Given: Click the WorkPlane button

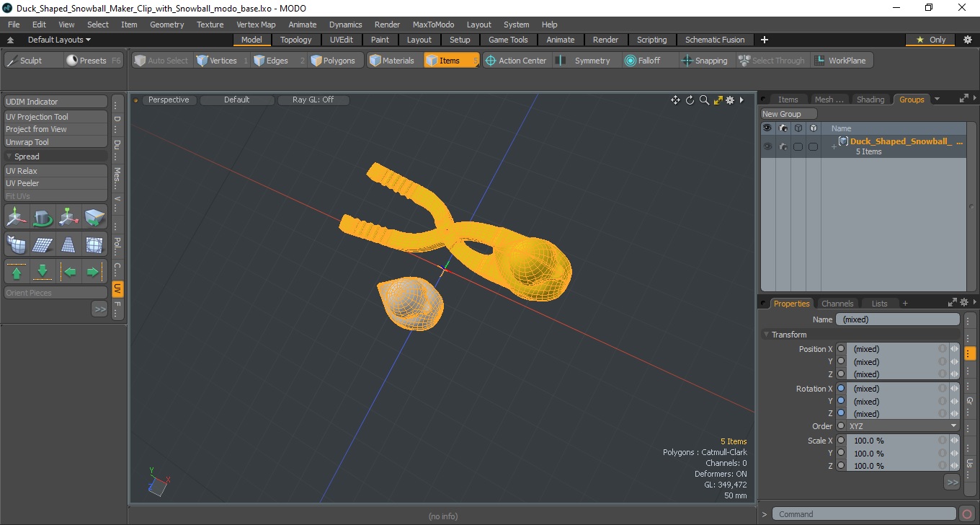Looking at the screenshot, I should pos(841,61).
